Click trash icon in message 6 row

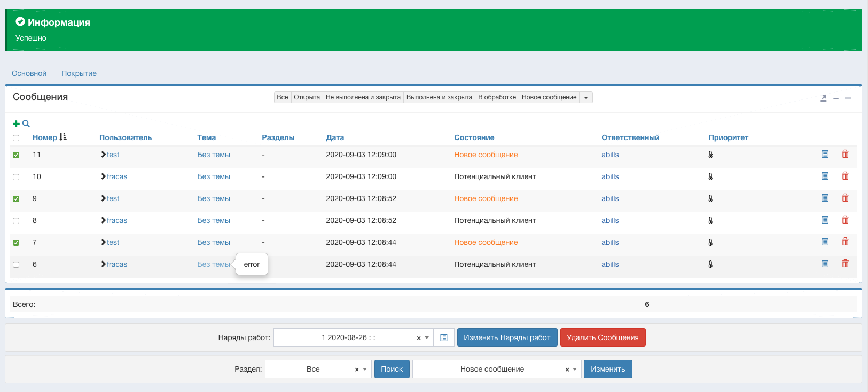845,264
